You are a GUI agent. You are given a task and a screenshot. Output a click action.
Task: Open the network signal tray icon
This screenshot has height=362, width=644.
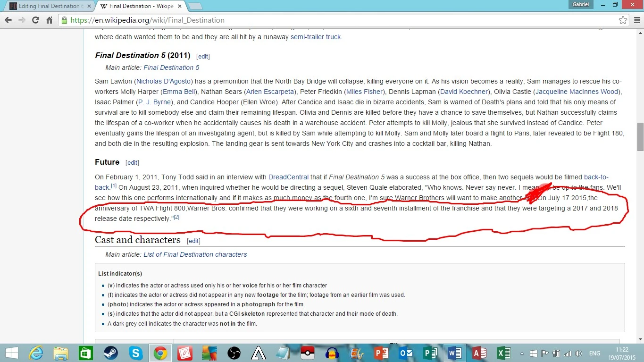point(568,353)
